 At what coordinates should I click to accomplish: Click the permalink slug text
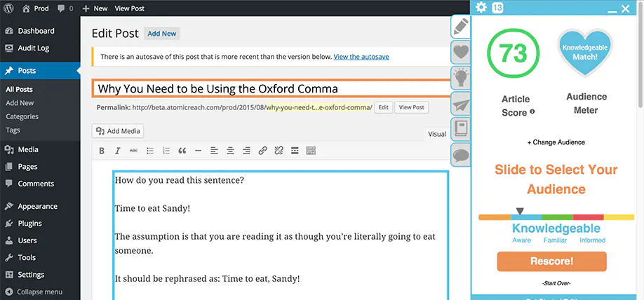319,107
